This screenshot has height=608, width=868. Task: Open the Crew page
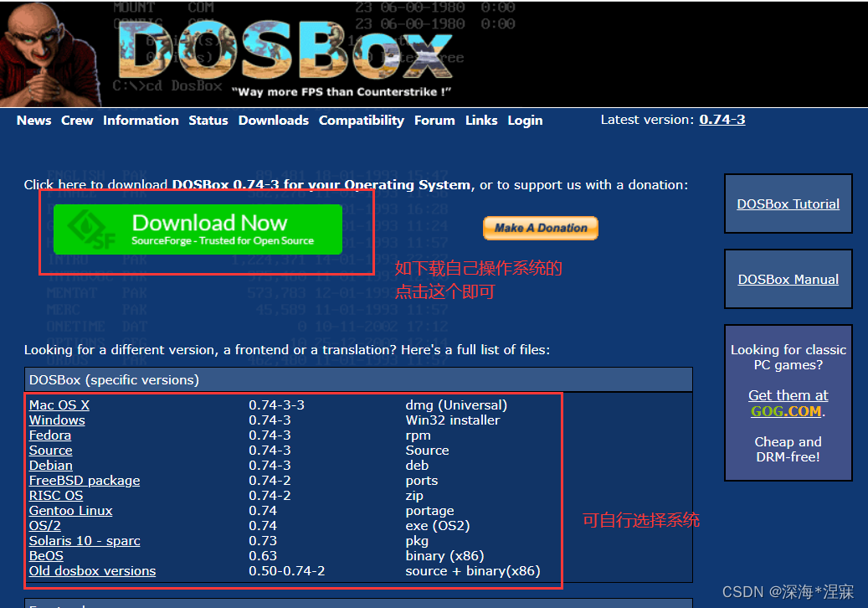click(x=76, y=120)
